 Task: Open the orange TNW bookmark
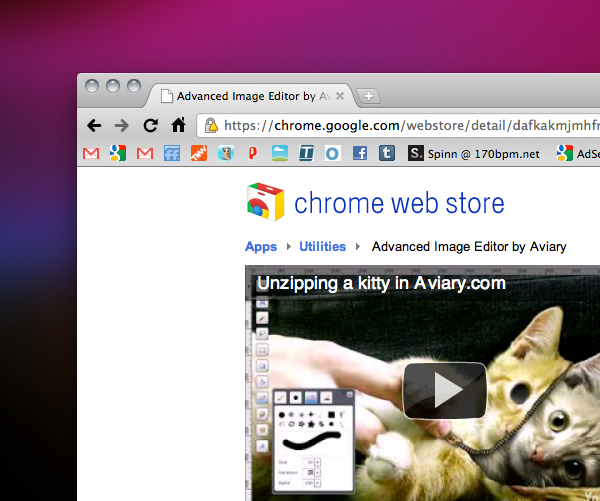point(199,153)
